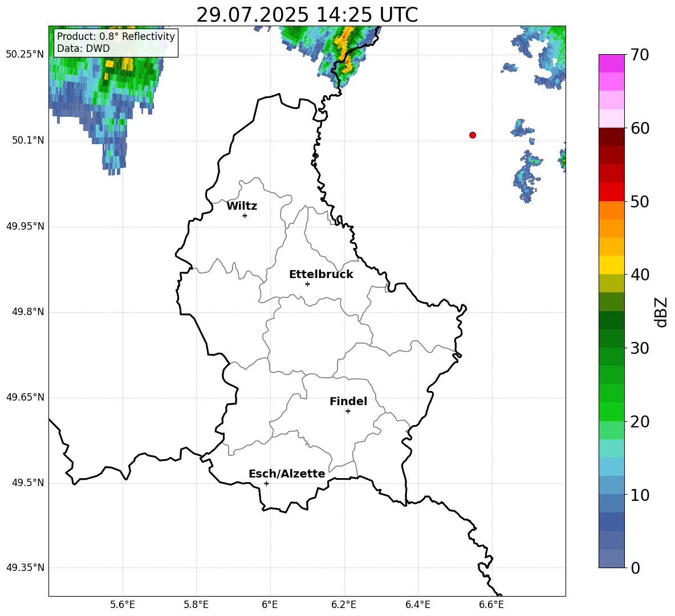
Task: Click the colorbar tick value 60
Action: point(640,128)
